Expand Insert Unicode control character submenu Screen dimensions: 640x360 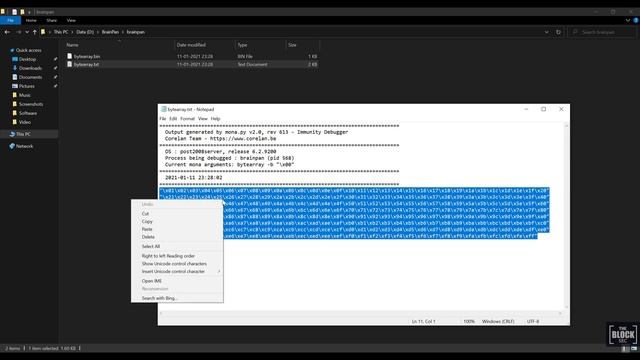pyautogui.click(x=177, y=271)
